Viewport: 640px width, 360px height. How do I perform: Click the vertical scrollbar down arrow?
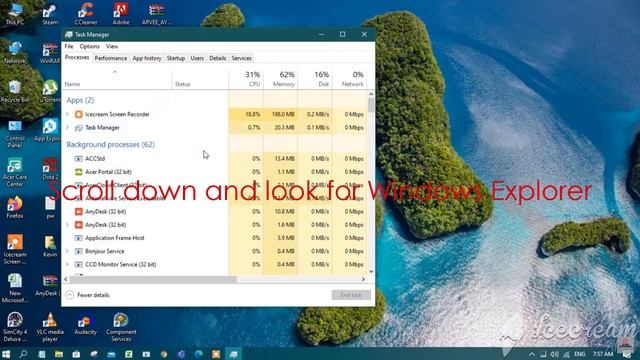point(371,271)
